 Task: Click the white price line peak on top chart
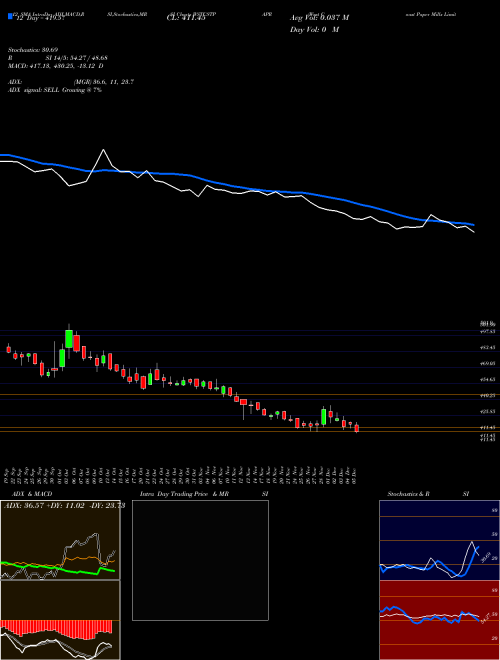104,150
